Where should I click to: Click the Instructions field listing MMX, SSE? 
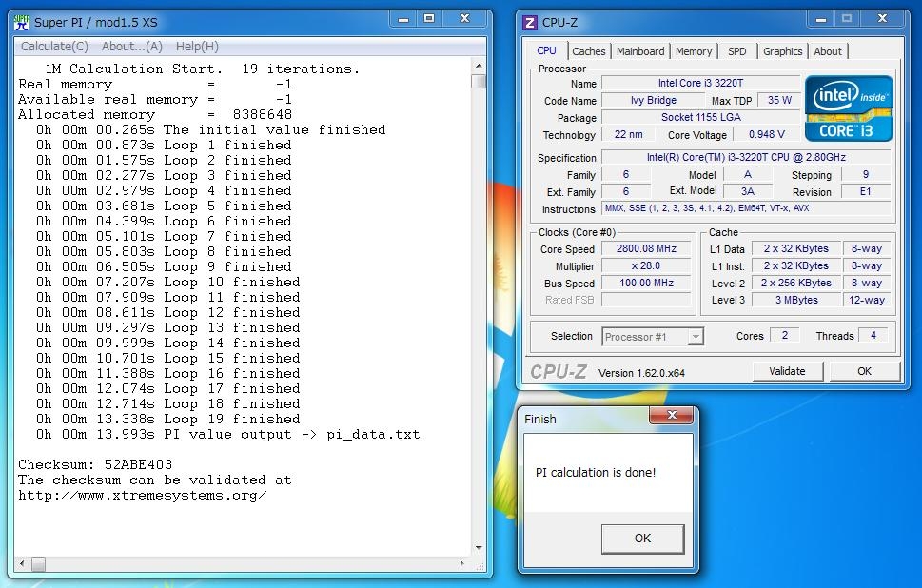(x=746, y=208)
